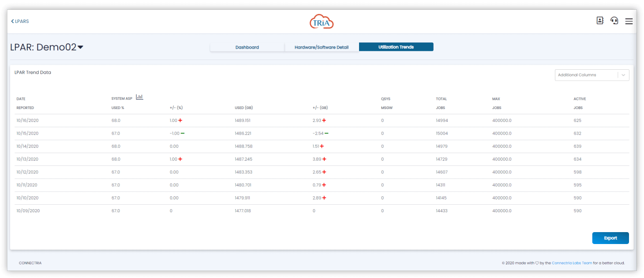This screenshot has width=644, height=278.
Task: Click used GB value 1477.018
Action: tap(243, 211)
